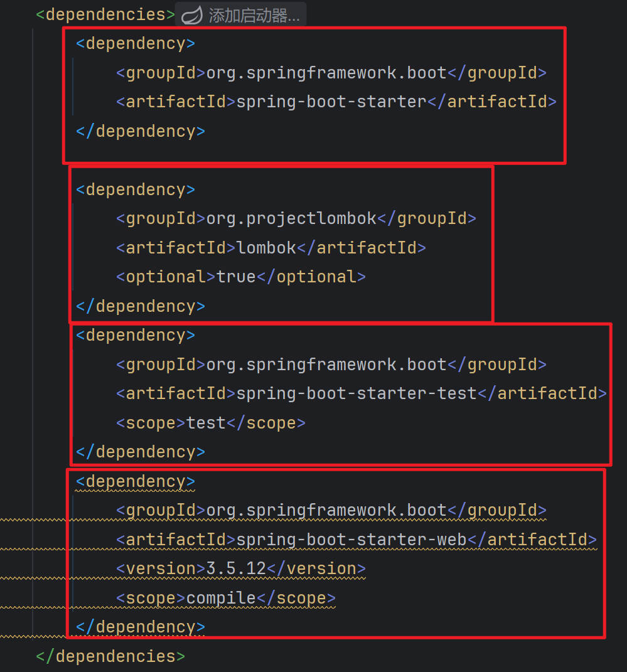Screen dimensions: 627x672
Task: Open the 添加启动器... inlay hint link
Action: tap(254, 16)
